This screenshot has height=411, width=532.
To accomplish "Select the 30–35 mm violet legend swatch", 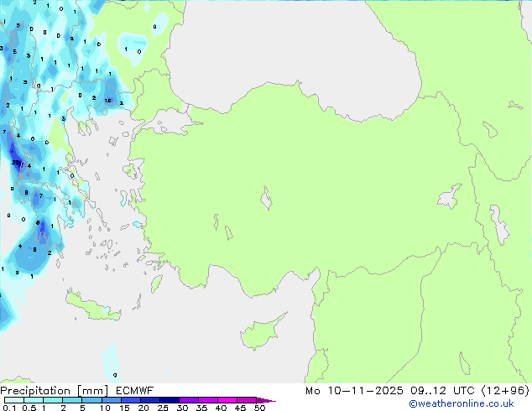I will coord(189,400).
